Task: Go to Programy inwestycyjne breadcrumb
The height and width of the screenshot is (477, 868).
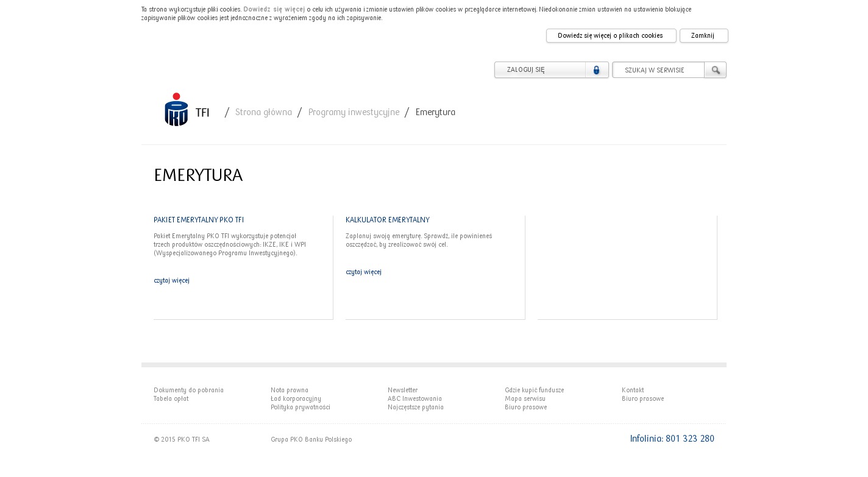Action: [x=354, y=113]
